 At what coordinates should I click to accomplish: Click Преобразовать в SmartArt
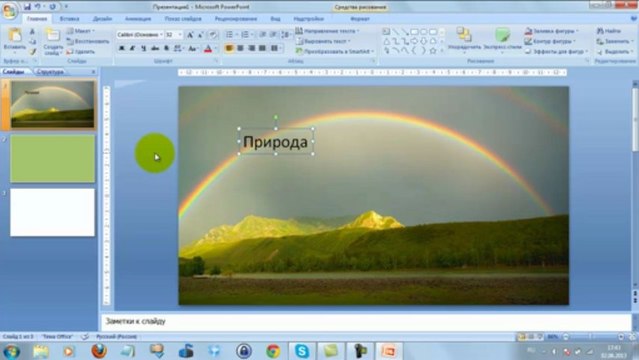click(x=335, y=51)
